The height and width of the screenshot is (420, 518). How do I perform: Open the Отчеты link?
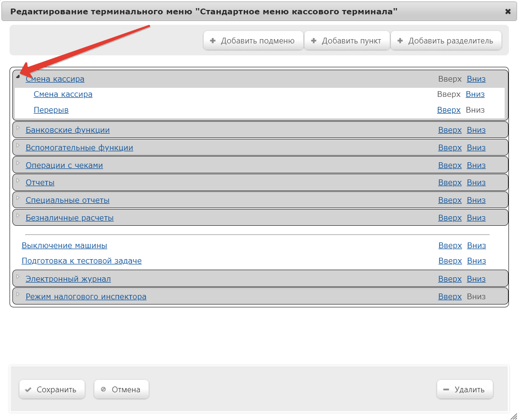(40, 183)
